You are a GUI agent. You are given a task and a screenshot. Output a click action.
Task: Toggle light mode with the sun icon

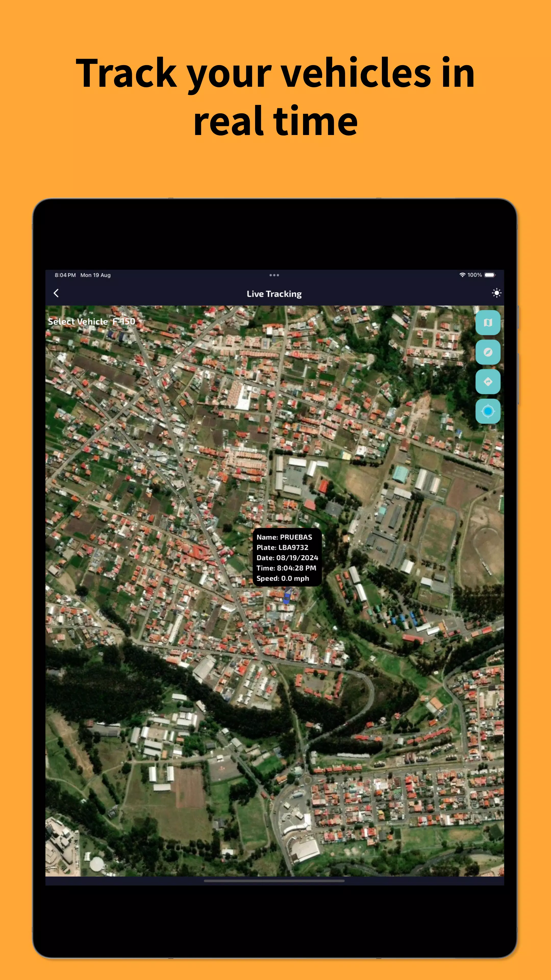pos(496,293)
